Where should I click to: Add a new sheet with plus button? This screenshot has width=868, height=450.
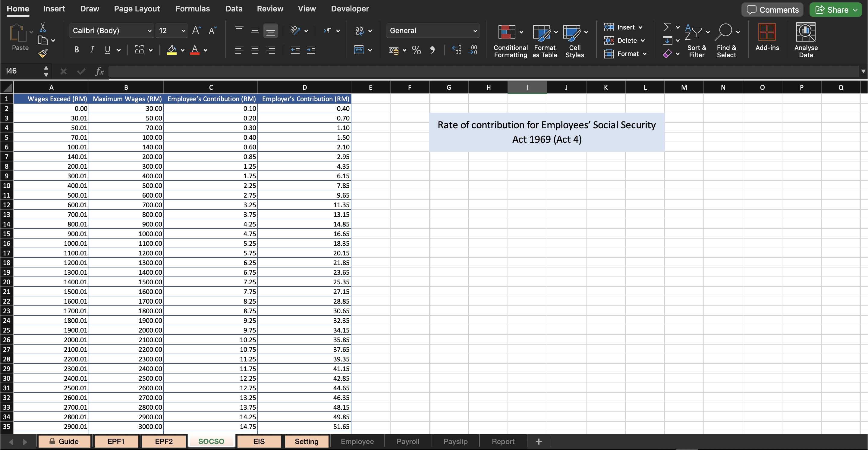(x=539, y=441)
